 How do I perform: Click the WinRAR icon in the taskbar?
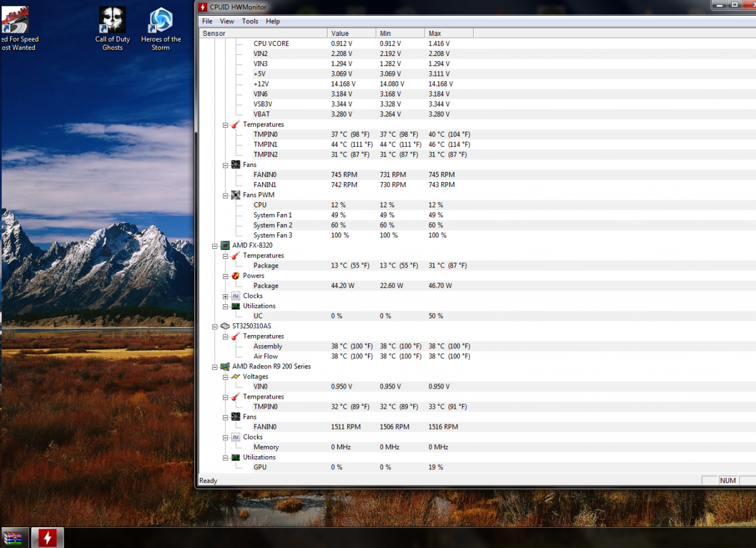click(14, 538)
